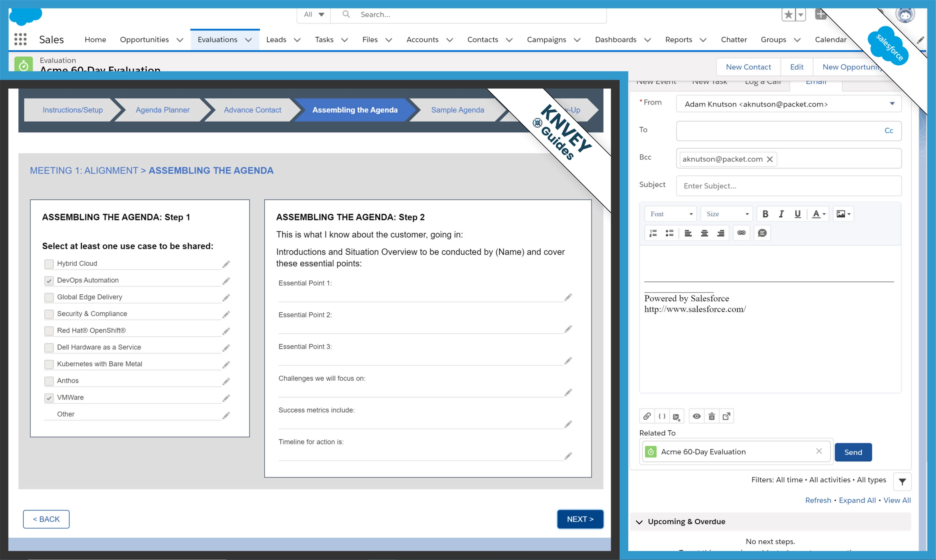Pop out the email composer

(x=726, y=416)
